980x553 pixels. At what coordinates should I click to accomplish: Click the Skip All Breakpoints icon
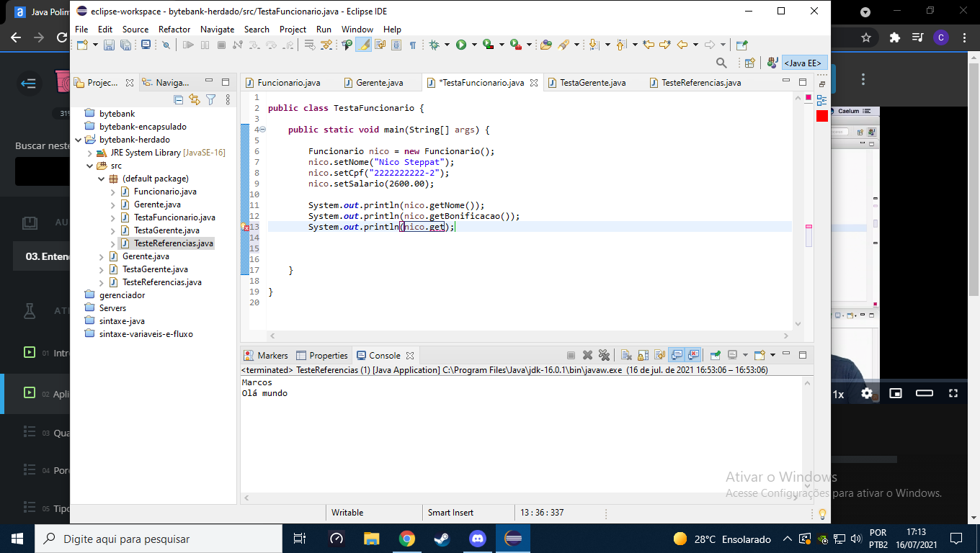click(x=166, y=45)
